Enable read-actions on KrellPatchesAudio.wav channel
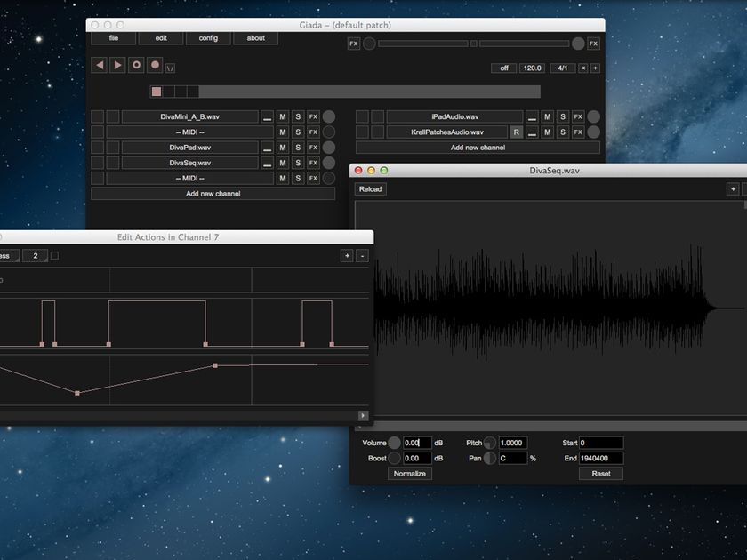Viewport: 747px width, 560px height. pos(514,132)
